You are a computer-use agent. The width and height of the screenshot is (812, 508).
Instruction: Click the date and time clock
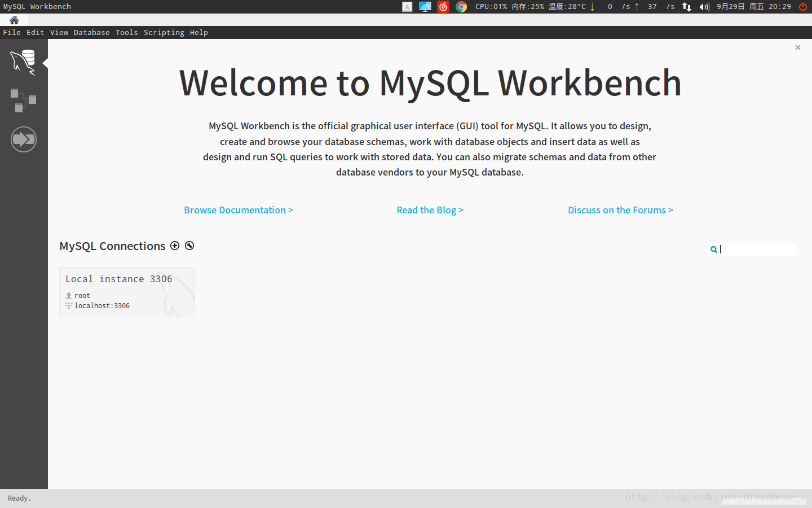[754, 7]
